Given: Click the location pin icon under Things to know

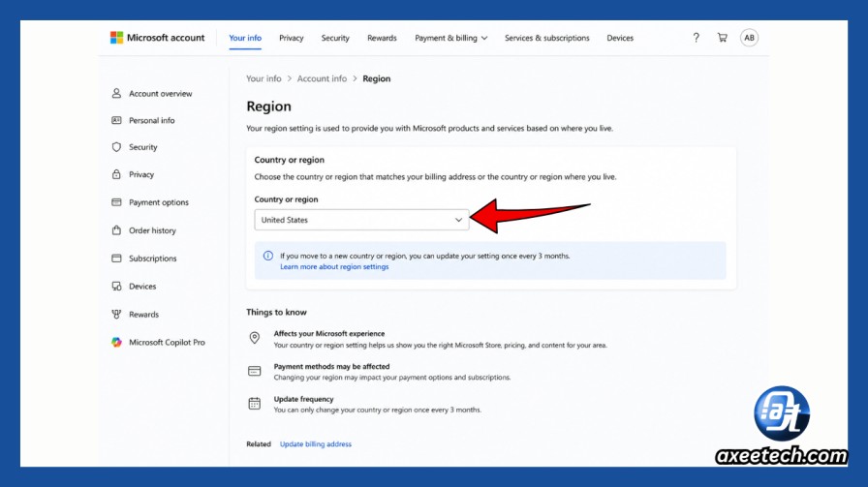Looking at the screenshot, I should point(254,338).
